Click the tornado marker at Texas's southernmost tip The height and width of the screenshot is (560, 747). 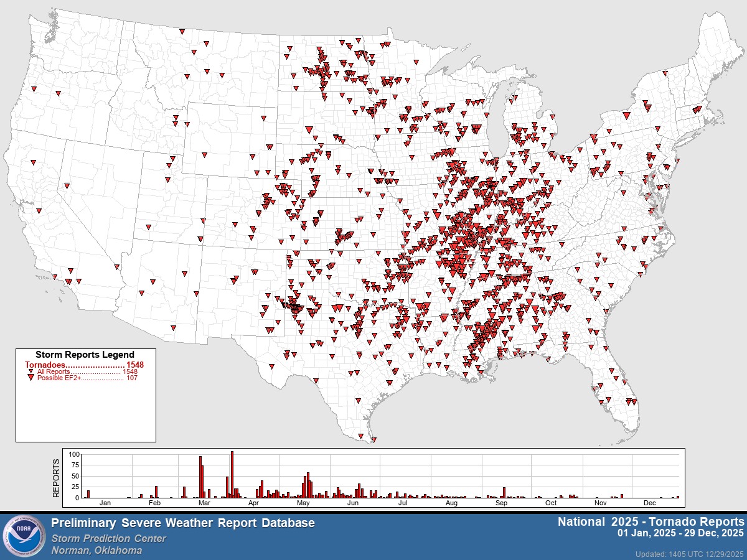tap(374, 440)
